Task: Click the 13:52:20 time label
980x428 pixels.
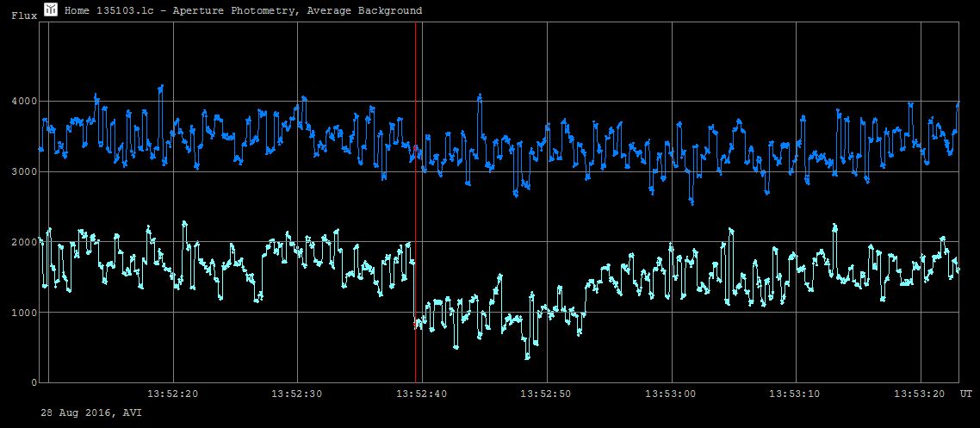Action: click(172, 394)
